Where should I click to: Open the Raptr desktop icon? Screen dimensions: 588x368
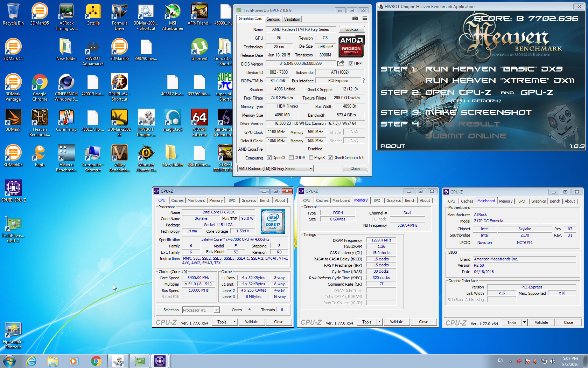coord(40,156)
